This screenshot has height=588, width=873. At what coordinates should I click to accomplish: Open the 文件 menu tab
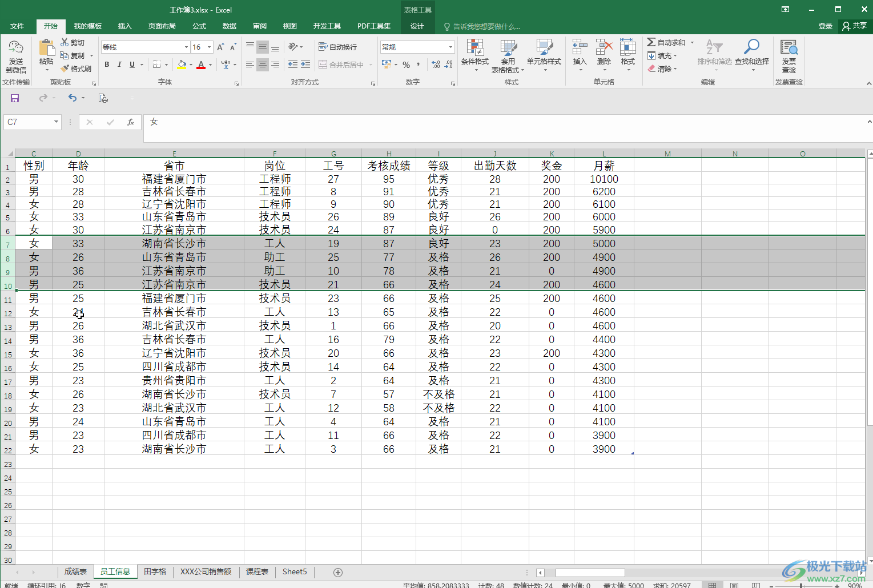click(17, 26)
